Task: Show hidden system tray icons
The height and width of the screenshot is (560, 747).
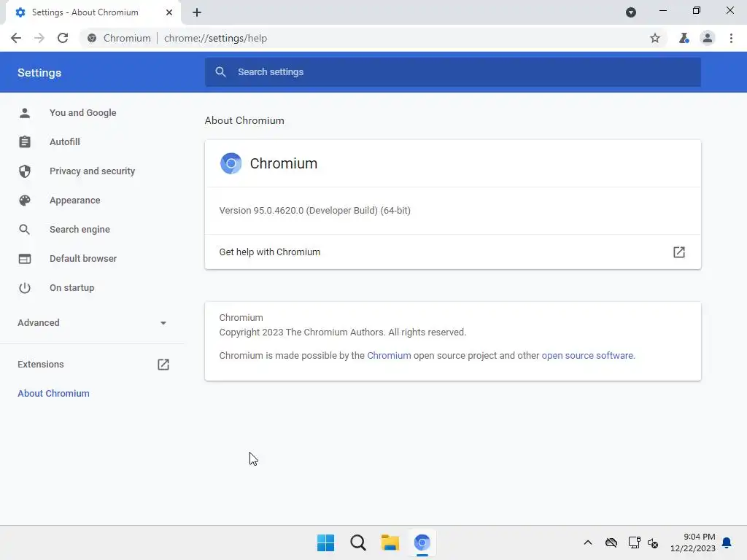Action: point(588,542)
